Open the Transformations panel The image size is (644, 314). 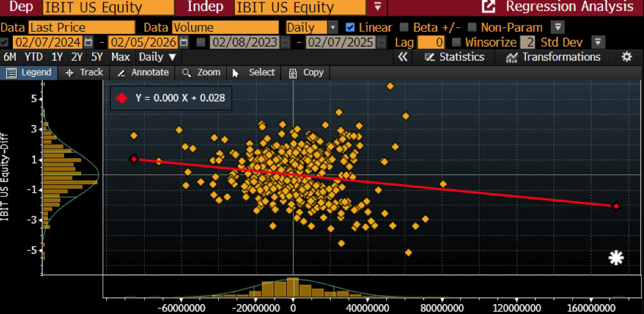click(x=553, y=57)
